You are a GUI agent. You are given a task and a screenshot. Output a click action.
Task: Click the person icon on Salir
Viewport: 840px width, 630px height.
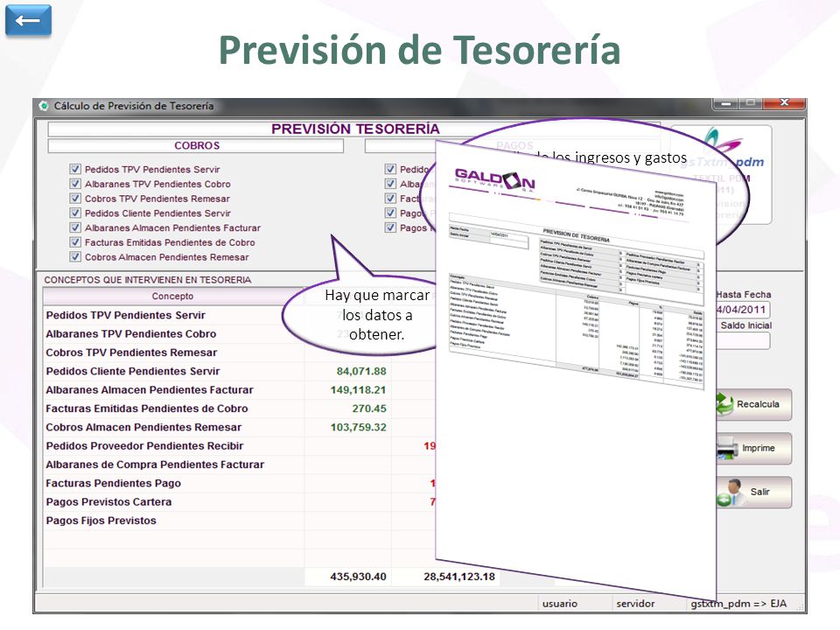click(x=730, y=493)
